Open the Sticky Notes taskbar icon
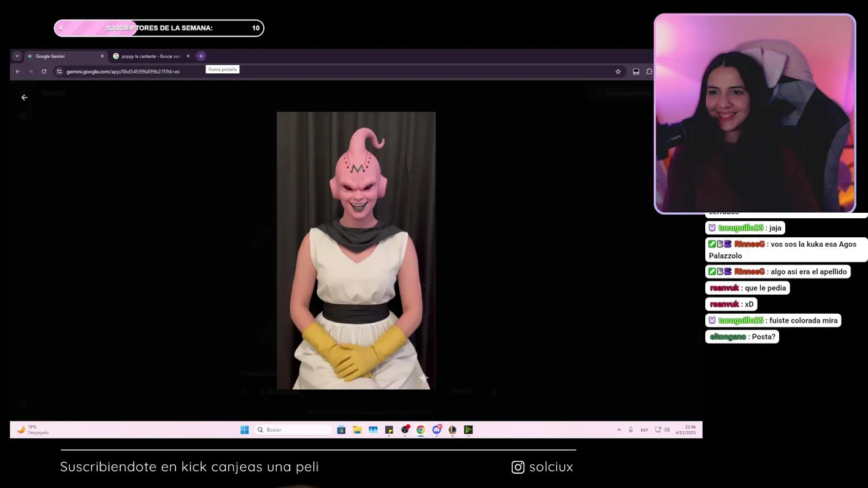 [389, 430]
